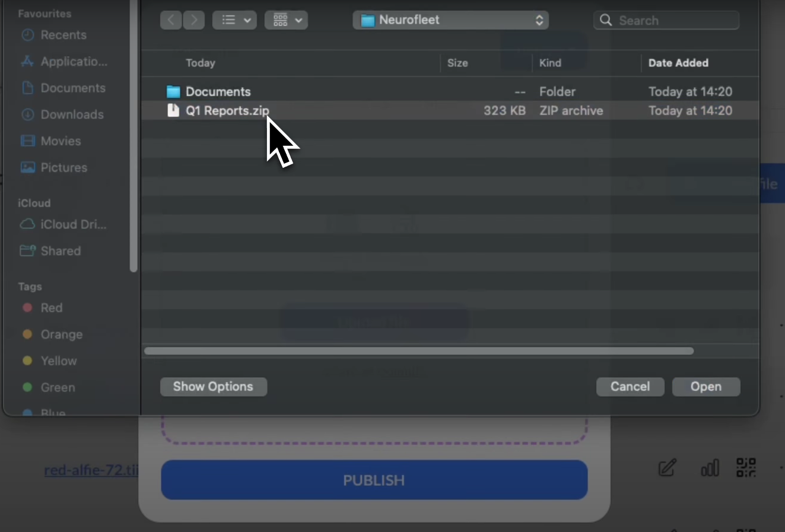Open Pictures in the sidebar
The image size is (785, 532).
point(63,168)
